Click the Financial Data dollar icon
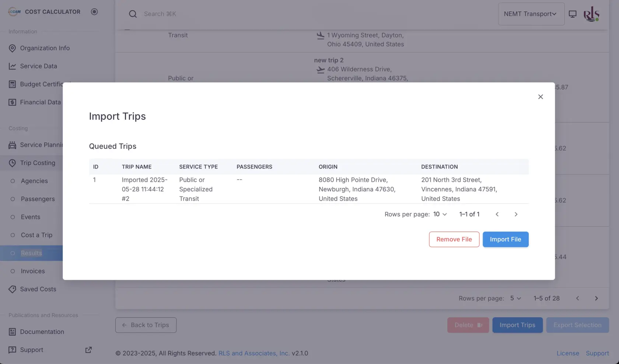Screen dimensions: 619x364 click(12, 102)
